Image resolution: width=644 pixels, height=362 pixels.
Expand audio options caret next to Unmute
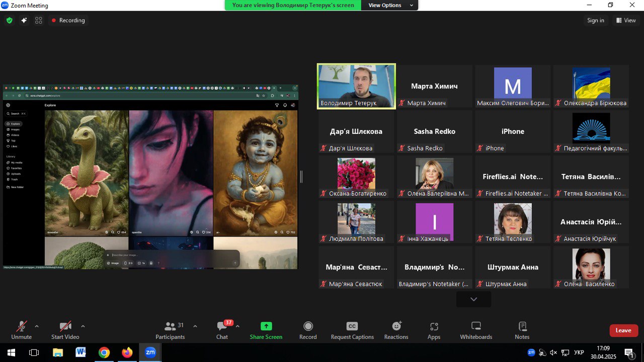tap(36, 326)
